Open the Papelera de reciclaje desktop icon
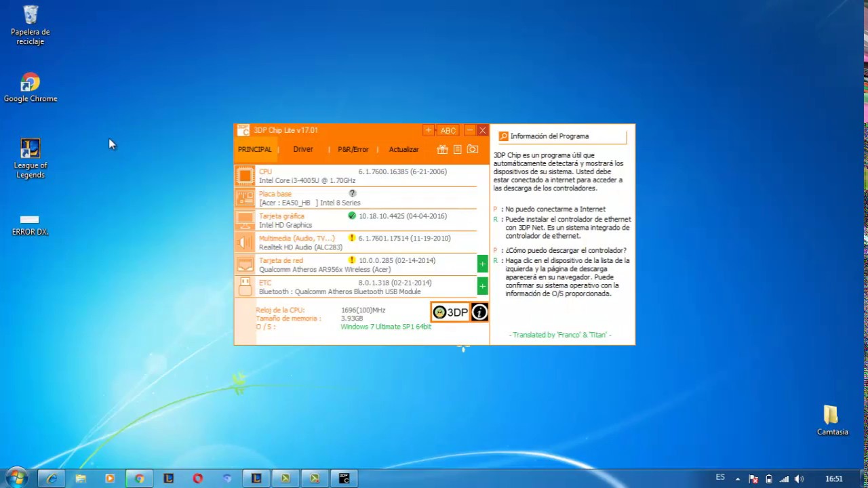The height and width of the screenshot is (488, 868). click(x=31, y=26)
